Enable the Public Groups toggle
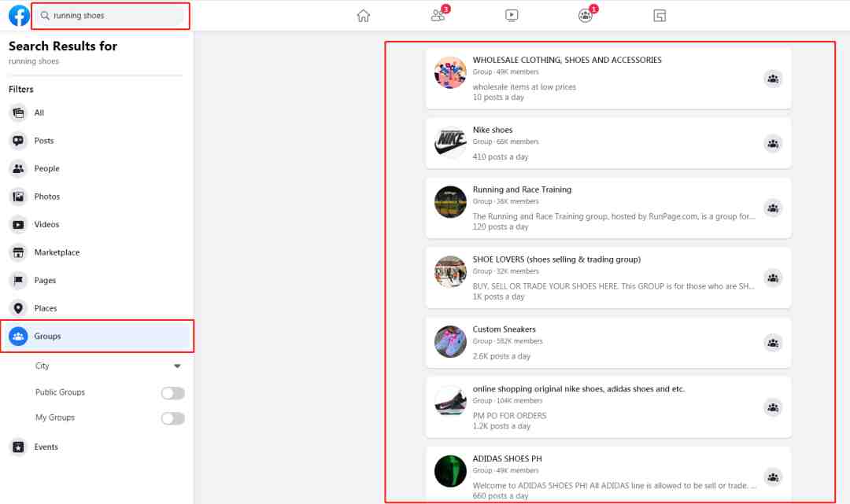Viewport: 850px width, 504px height. (173, 393)
